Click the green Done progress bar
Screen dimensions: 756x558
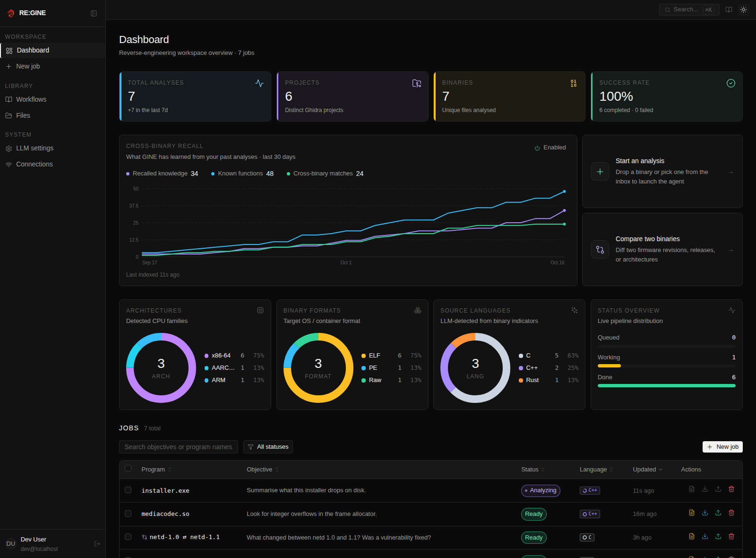[667, 386]
